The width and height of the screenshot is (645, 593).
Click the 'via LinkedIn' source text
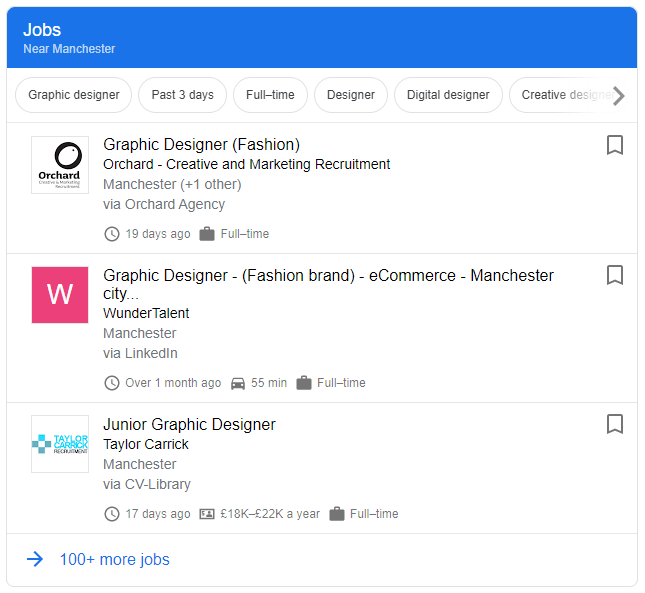pos(140,353)
